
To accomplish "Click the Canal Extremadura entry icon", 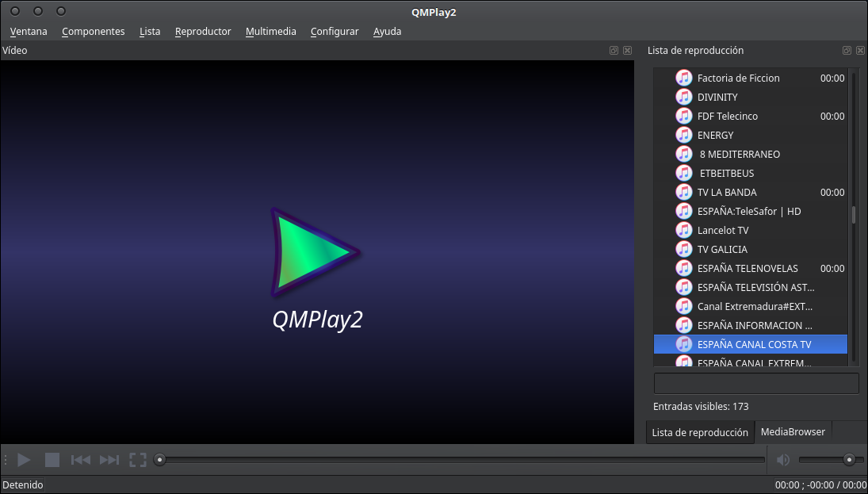I will click(x=684, y=306).
